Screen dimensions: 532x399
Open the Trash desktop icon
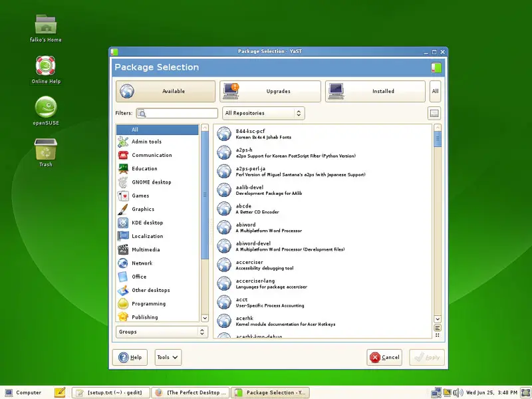tap(46, 148)
